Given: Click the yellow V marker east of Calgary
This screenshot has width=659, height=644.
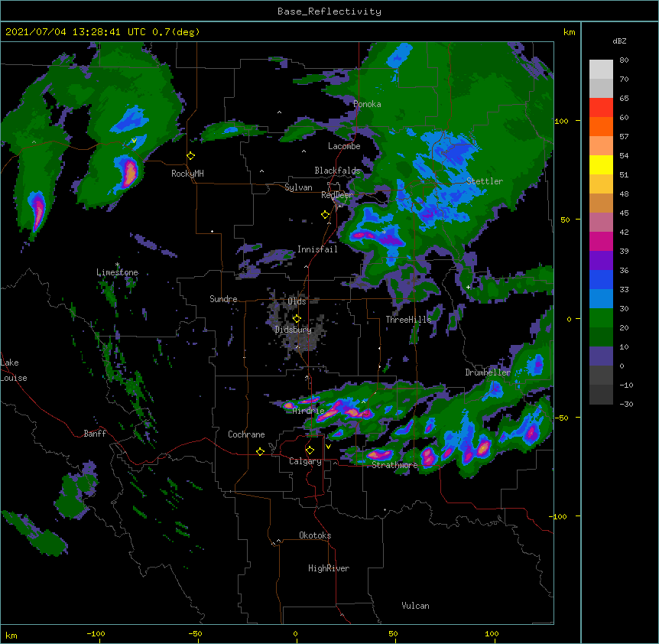Looking at the screenshot, I should [328, 447].
